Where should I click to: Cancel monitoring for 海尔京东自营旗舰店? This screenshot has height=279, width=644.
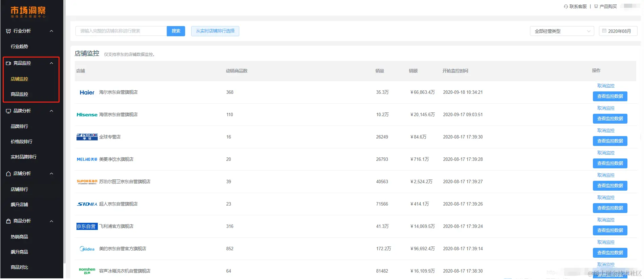[606, 86]
